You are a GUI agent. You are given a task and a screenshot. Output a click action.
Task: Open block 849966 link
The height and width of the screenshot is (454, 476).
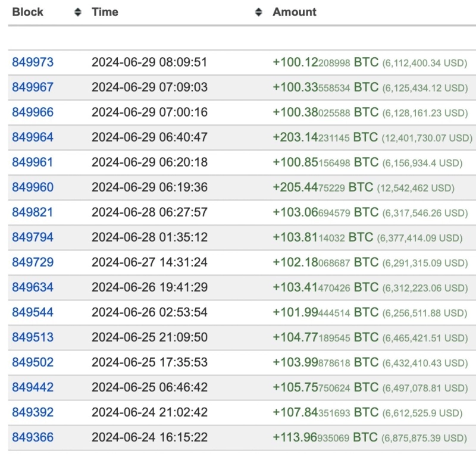coord(33,112)
